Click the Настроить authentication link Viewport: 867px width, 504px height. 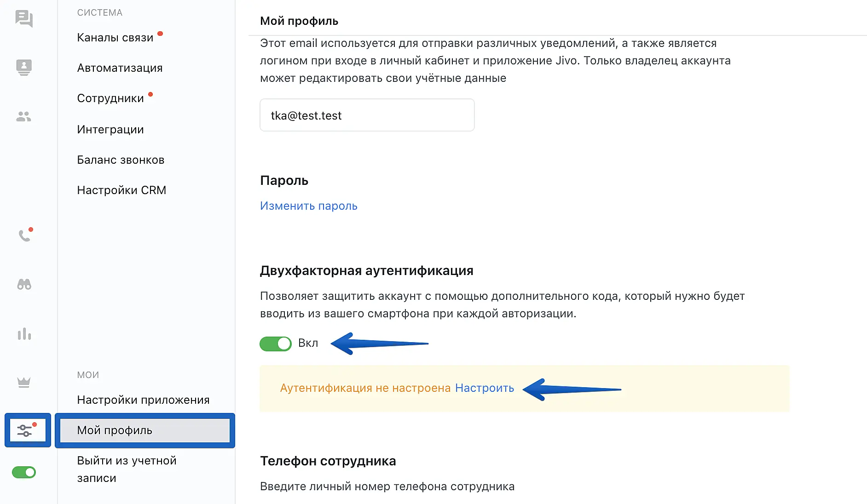(484, 388)
